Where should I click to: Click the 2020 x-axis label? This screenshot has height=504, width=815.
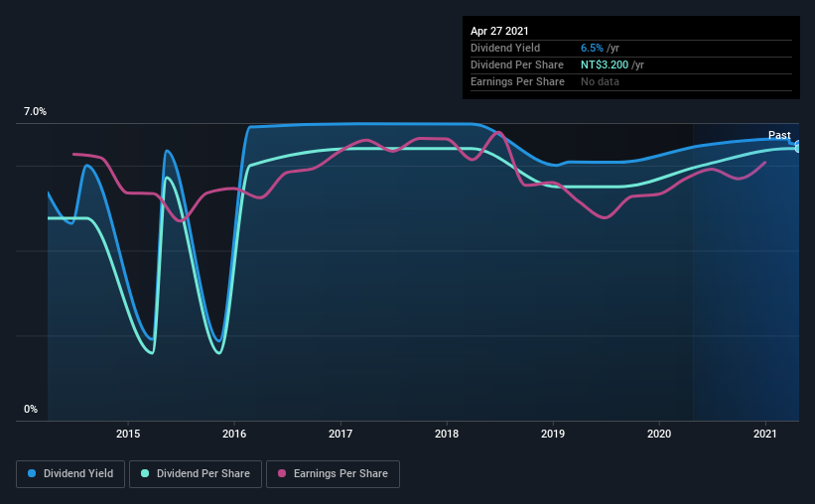pos(659,434)
